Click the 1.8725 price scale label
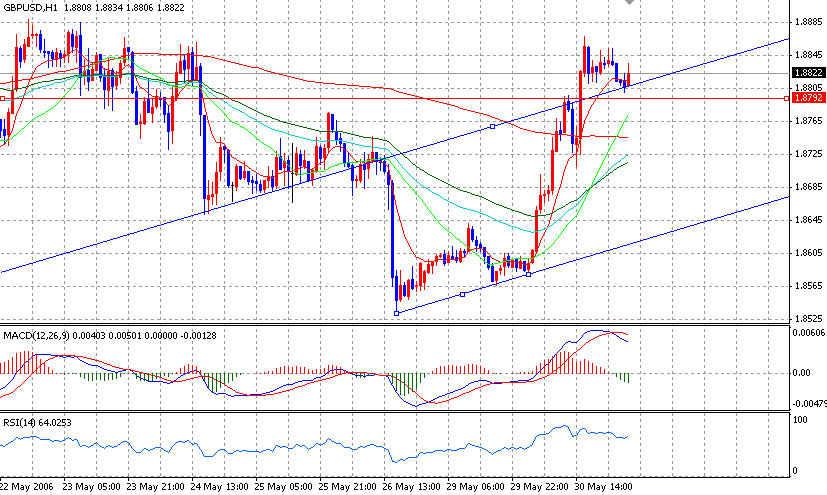 [809, 154]
